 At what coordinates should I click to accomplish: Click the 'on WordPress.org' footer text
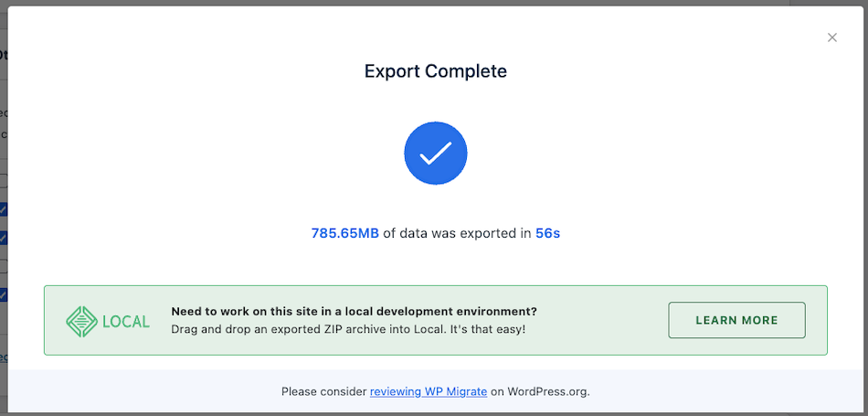(x=540, y=391)
